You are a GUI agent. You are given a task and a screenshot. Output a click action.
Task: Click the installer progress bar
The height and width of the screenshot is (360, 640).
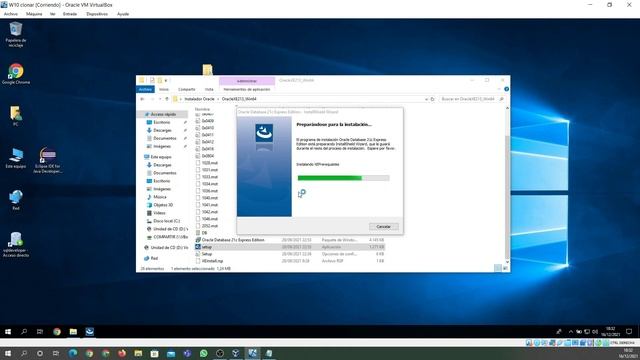pyautogui.click(x=343, y=178)
